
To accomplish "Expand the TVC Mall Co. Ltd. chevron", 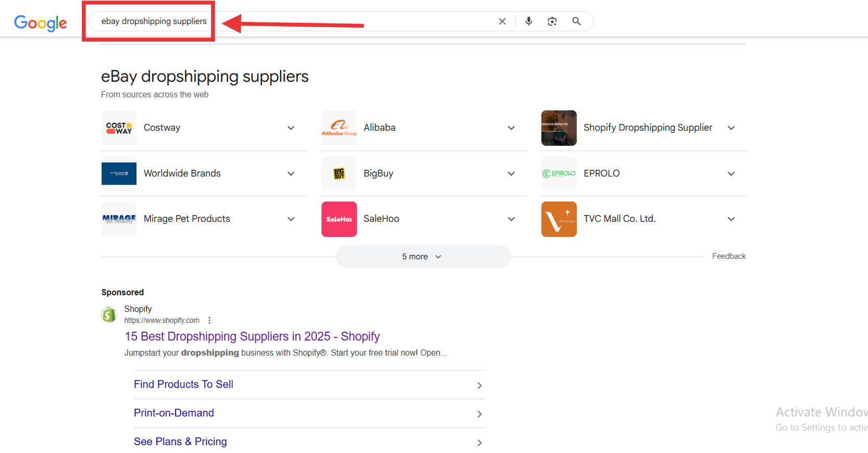I will coord(731,219).
